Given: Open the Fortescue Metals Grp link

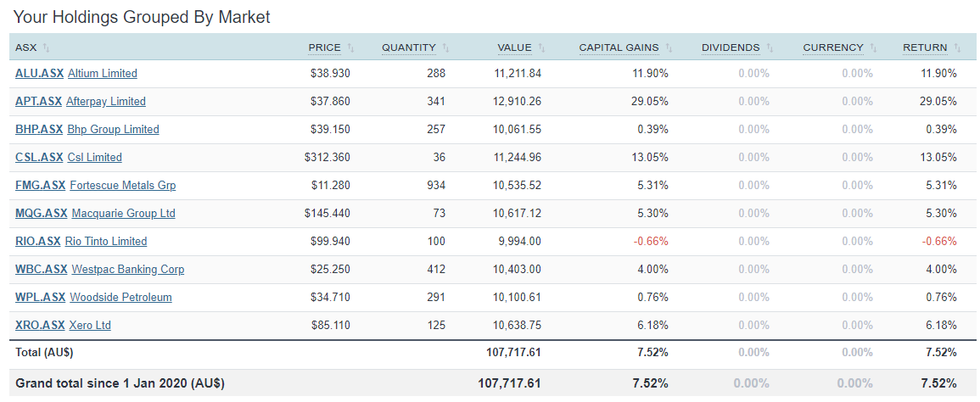Looking at the screenshot, I should pyautogui.click(x=122, y=186).
